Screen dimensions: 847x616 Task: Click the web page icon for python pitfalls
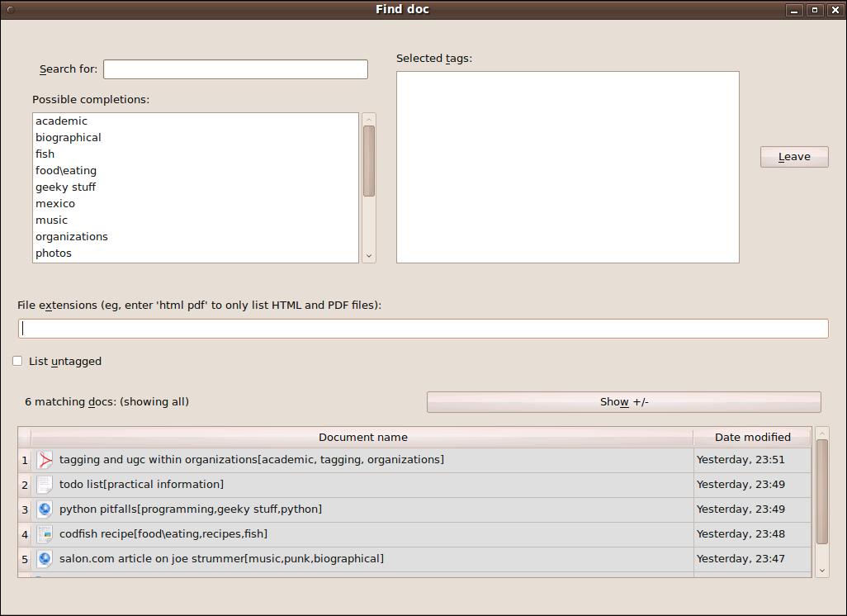(x=45, y=509)
